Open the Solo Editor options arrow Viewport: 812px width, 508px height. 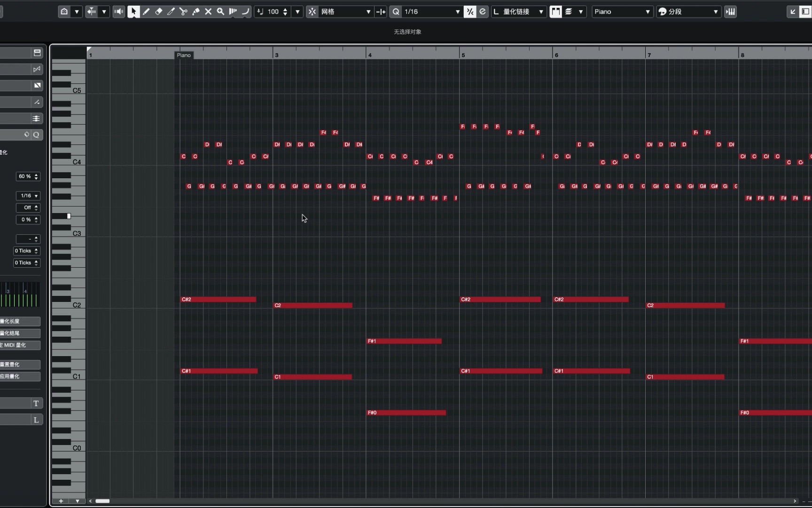click(77, 12)
